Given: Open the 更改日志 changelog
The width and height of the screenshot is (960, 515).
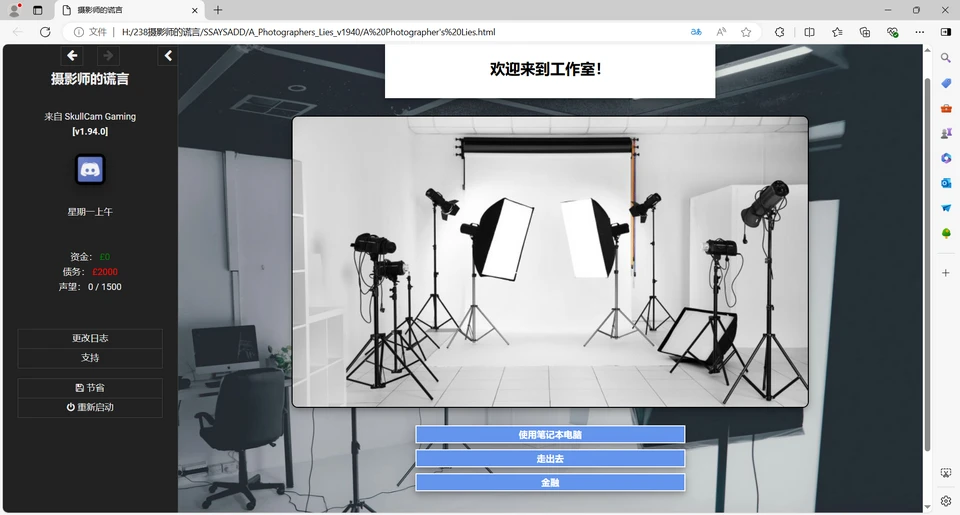Looking at the screenshot, I should [x=90, y=338].
